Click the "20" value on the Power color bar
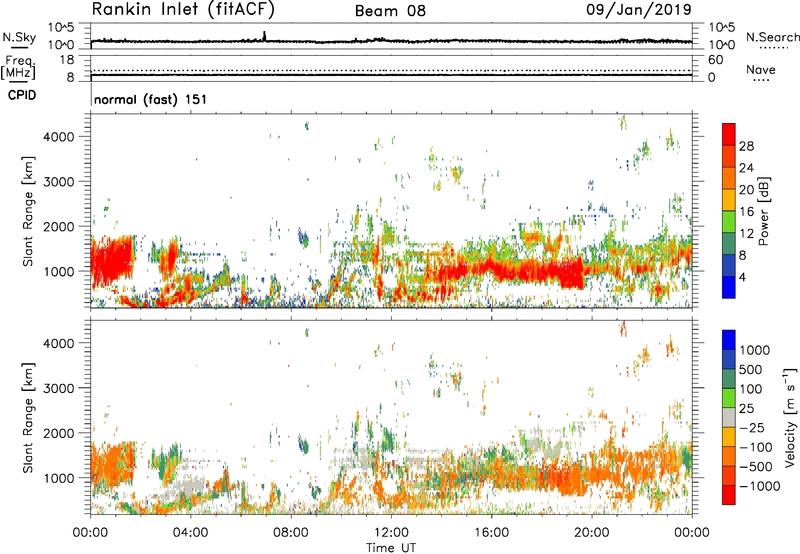800x554 pixels. click(746, 190)
